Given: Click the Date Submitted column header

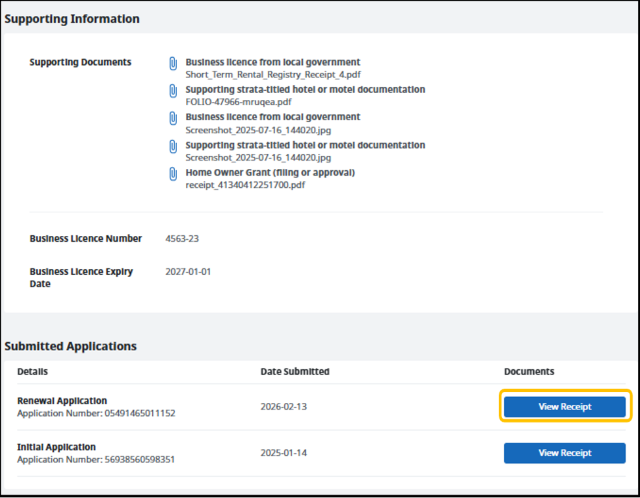Looking at the screenshot, I should 295,371.
